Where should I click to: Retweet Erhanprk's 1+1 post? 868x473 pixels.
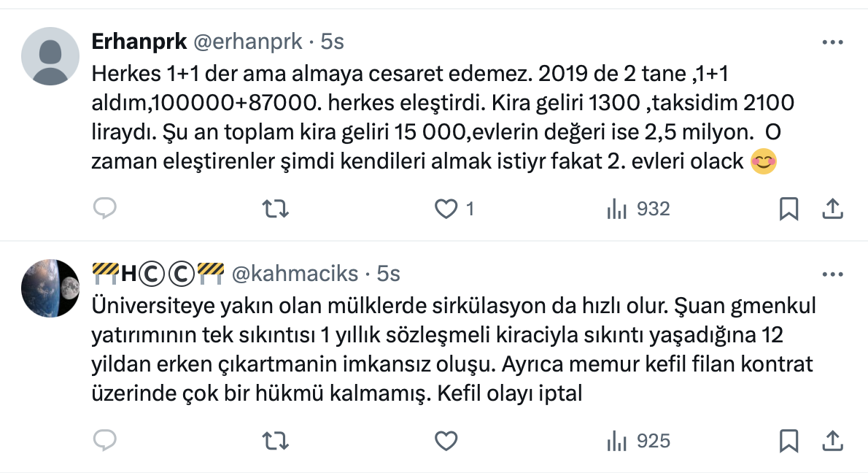(x=276, y=209)
